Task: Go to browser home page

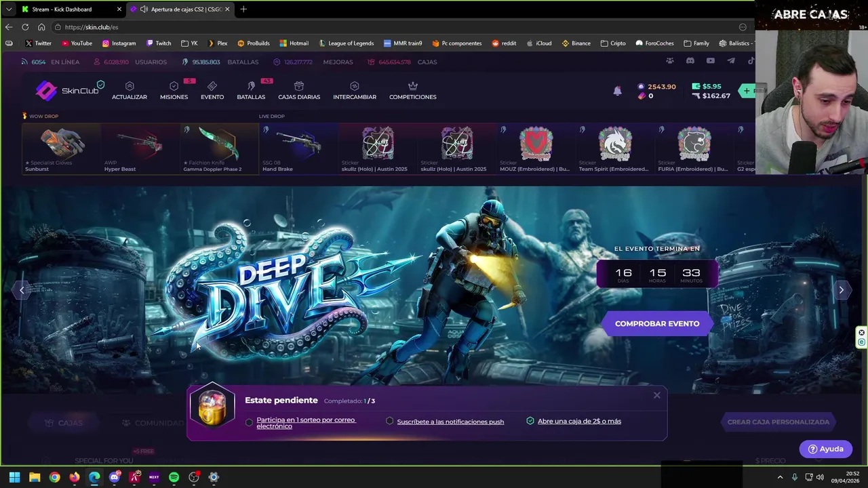Action: click(41, 27)
